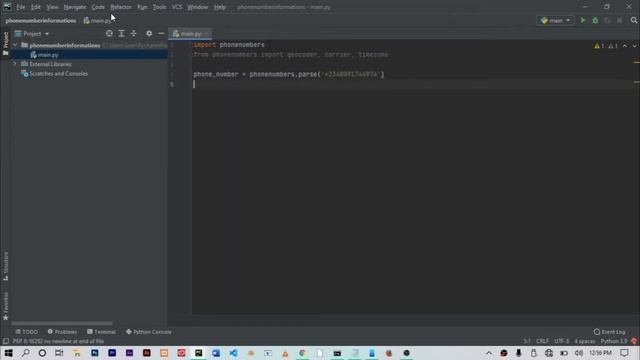Open the Python Console tool window
This screenshot has width=640, height=360.
(149, 332)
